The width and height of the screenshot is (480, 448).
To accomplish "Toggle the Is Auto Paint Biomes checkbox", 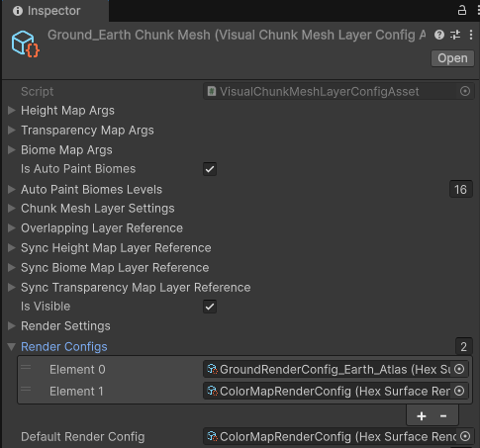I will 210,169.
